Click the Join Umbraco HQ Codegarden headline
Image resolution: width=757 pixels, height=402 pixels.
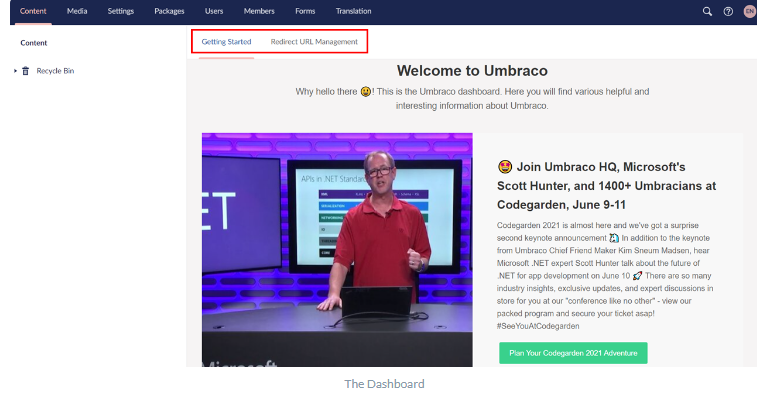pos(606,186)
